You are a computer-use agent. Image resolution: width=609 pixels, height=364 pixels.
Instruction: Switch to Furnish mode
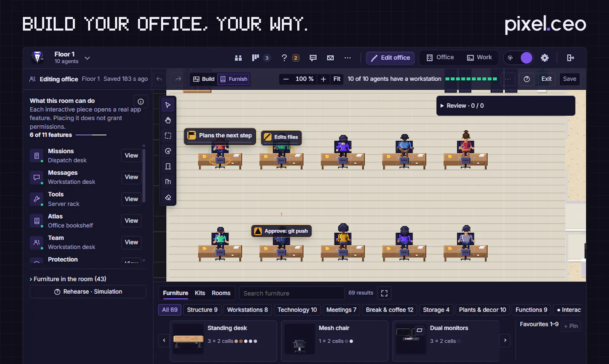(234, 79)
